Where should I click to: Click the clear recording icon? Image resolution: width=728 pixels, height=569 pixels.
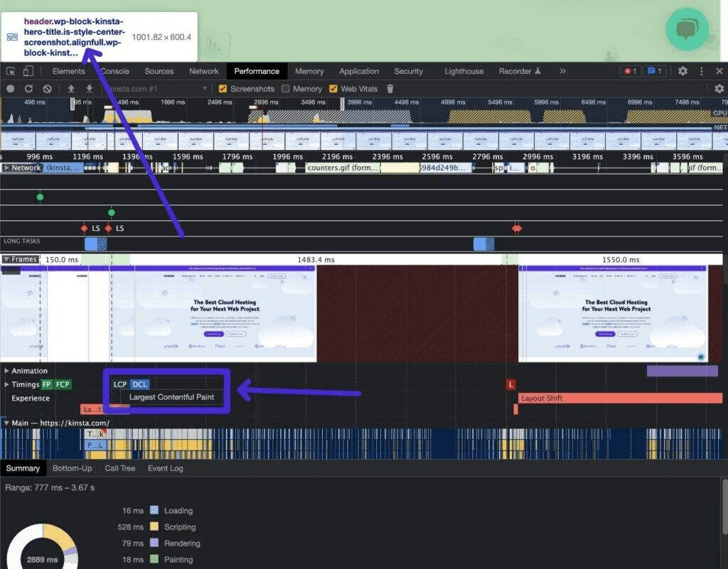47,89
